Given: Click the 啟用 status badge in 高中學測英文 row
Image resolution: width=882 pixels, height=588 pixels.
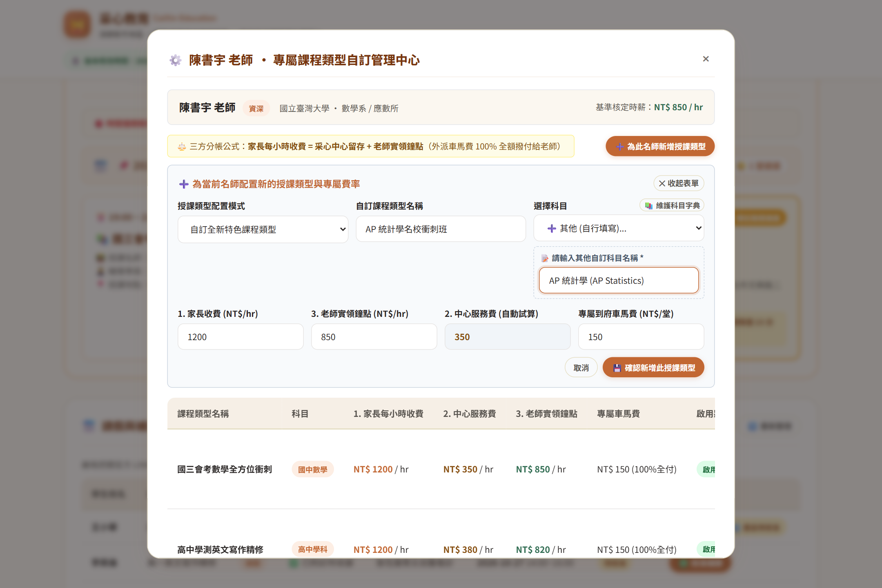Looking at the screenshot, I should coord(706,549).
